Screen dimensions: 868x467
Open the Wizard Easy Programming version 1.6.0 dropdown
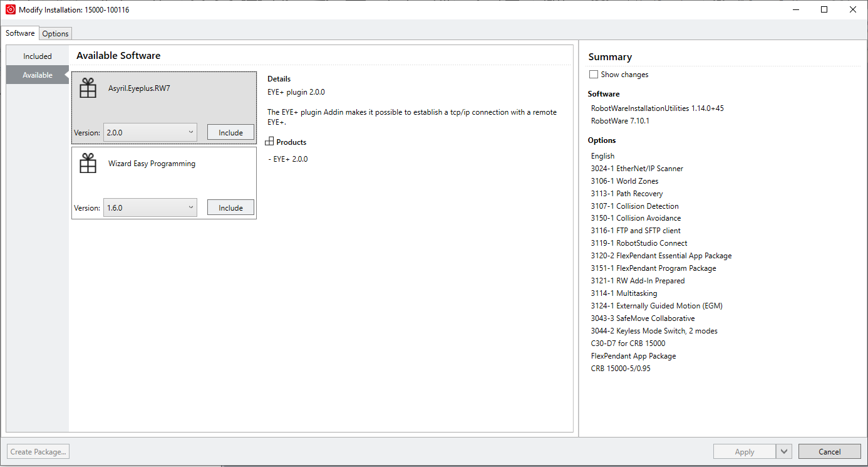pyautogui.click(x=150, y=207)
